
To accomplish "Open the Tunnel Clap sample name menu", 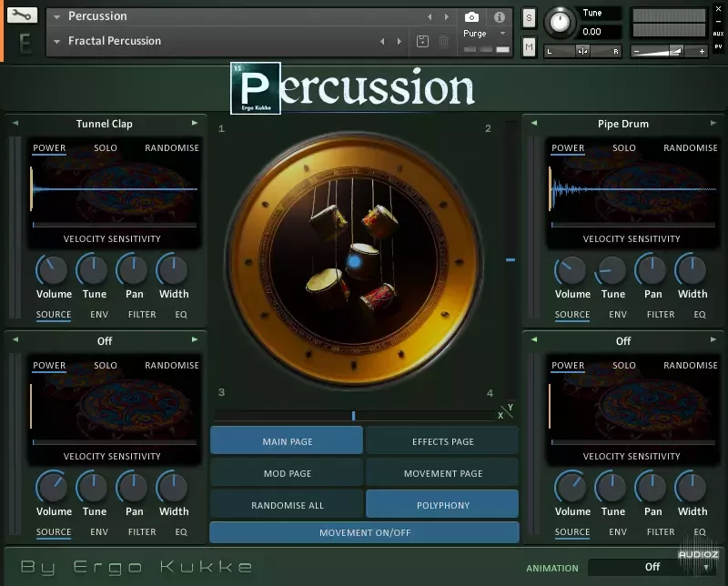I will coord(105,124).
